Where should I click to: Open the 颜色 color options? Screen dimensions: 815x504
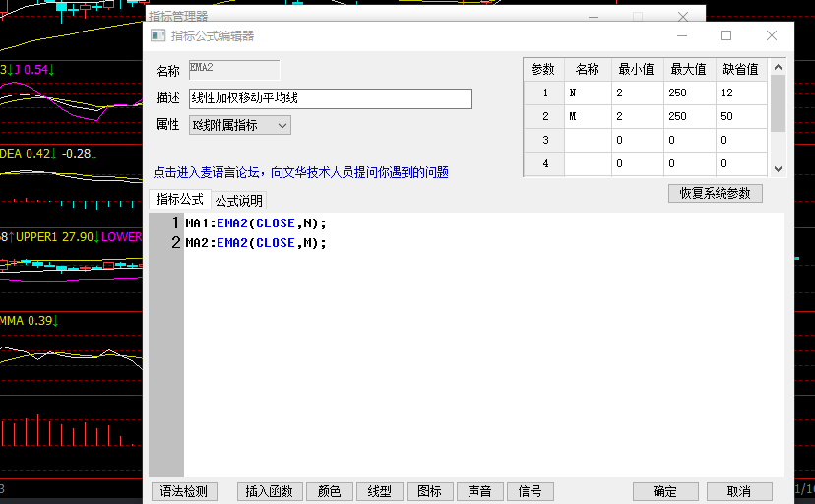pyautogui.click(x=330, y=491)
